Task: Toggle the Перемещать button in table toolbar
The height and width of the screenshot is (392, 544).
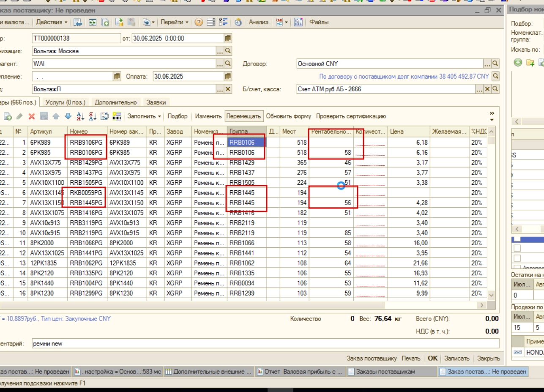Action: point(244,116)
